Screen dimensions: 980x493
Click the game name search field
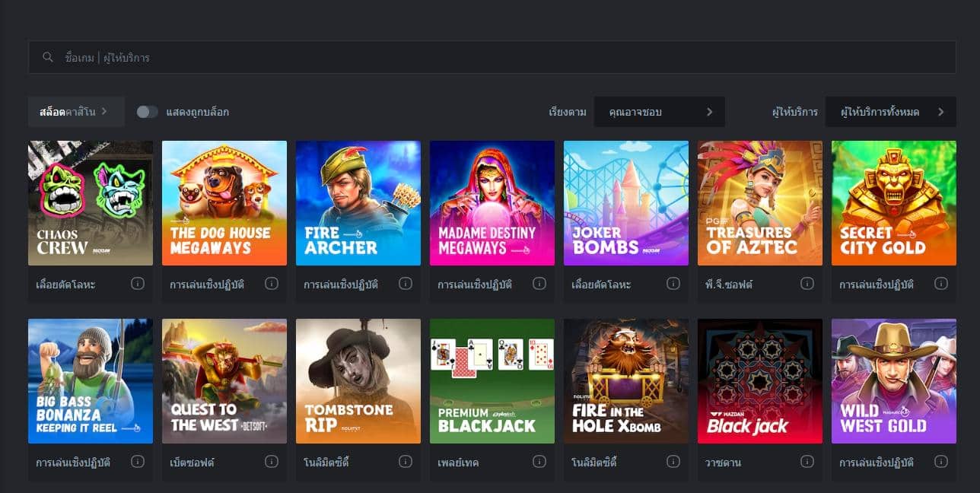point(492,57)
